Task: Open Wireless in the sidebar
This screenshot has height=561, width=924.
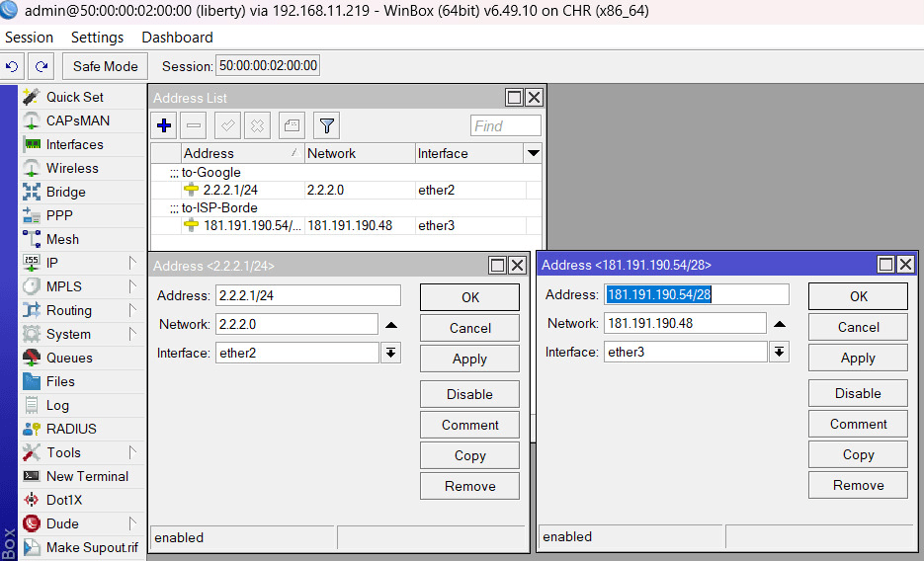Action: [82, 168]
